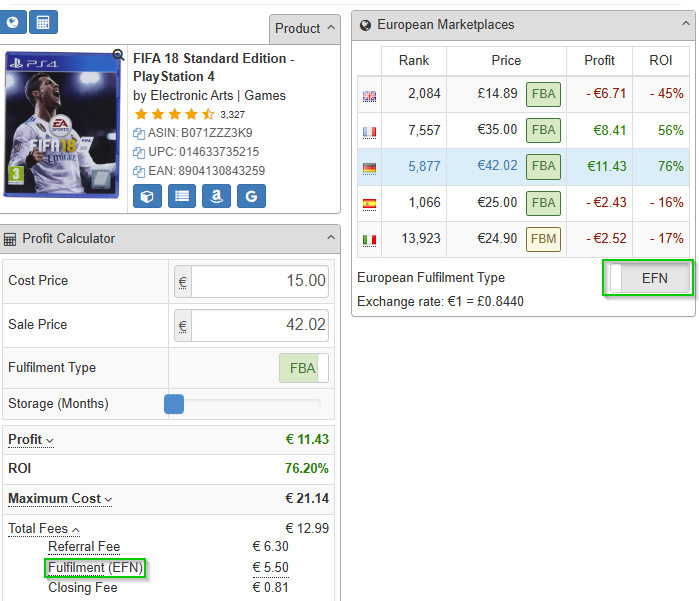Click the Storage (Months) slider track
Screen dimensions: 699x601
[x=252, y=404]
